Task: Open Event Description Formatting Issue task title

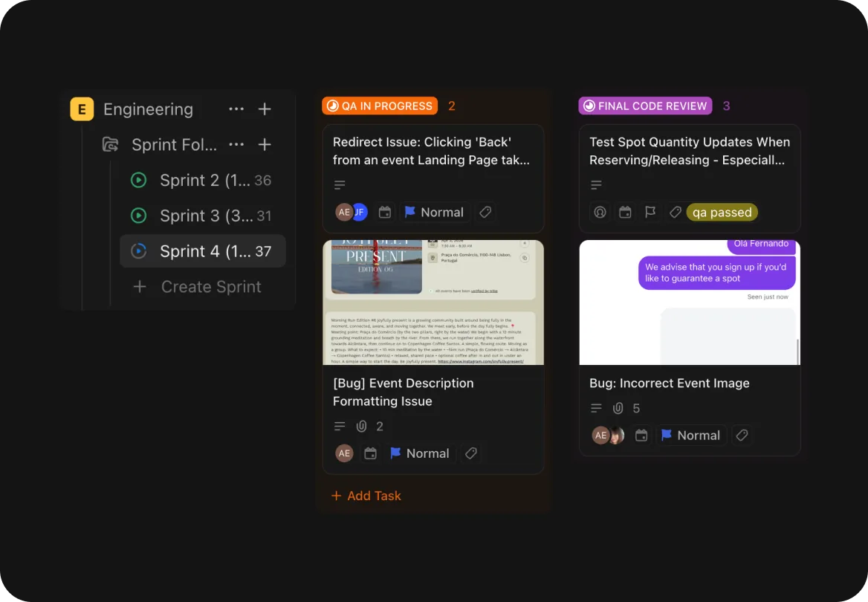Action: tap(403, 392)
